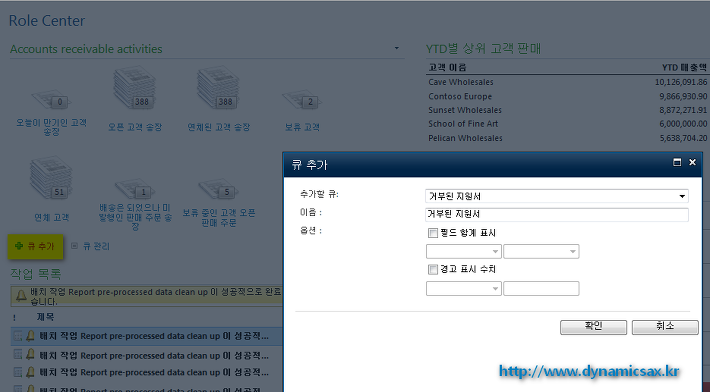Open the 연체된 고객 송장 stack icon showing 388

coord(218,89)
